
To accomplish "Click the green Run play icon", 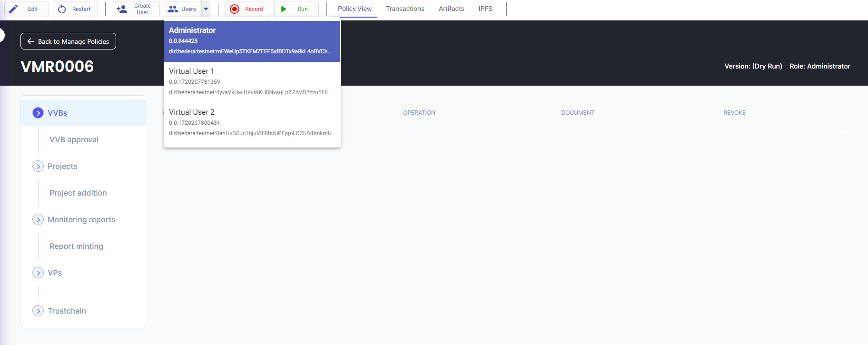I will tap(284, 9).
